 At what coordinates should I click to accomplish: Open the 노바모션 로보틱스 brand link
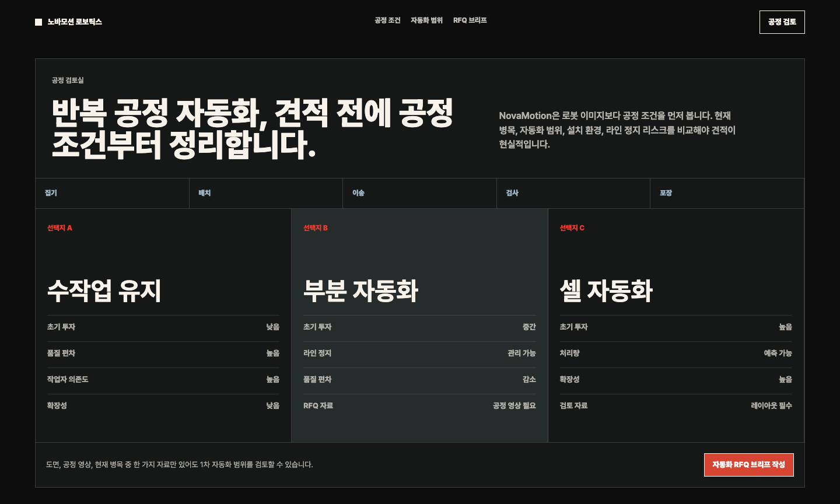[68, 22]
